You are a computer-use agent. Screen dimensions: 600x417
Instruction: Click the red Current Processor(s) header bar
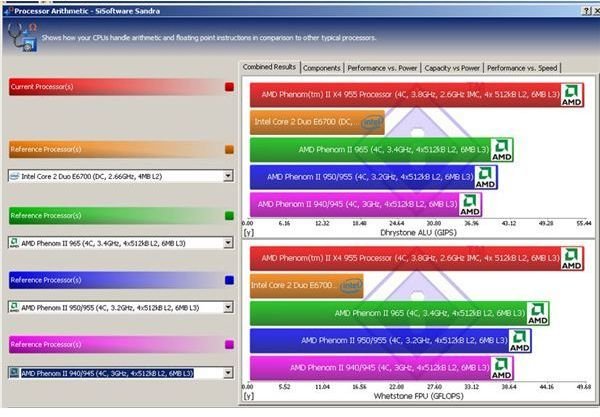click(x=116, y=87)
